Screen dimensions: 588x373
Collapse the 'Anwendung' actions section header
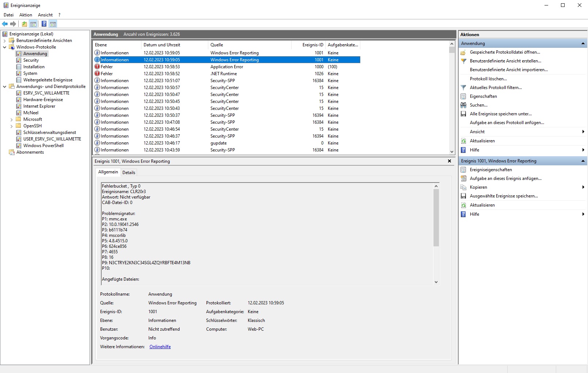pos(583,43)
